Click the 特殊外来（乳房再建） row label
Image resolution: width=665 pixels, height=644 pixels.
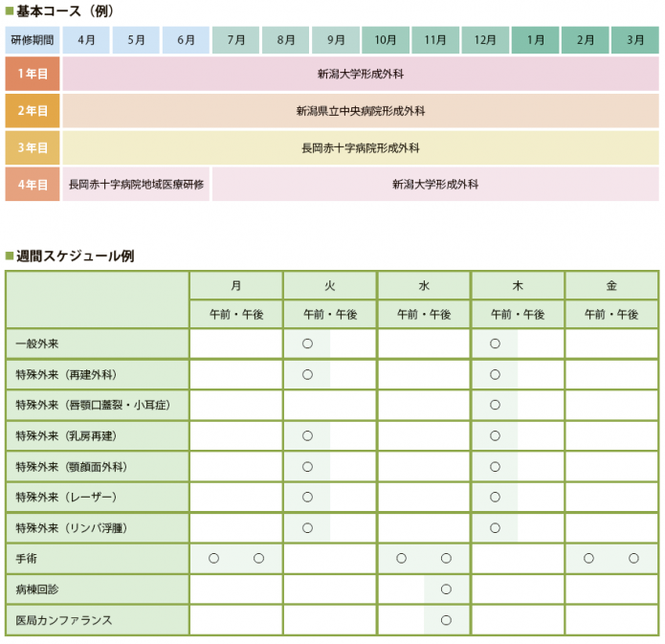click(x=98, y=435)
